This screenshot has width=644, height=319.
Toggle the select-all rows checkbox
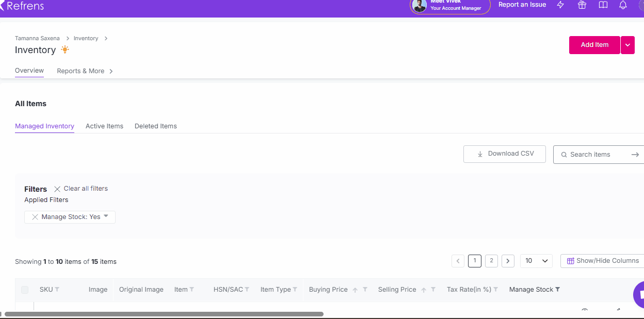pos(25,290)
